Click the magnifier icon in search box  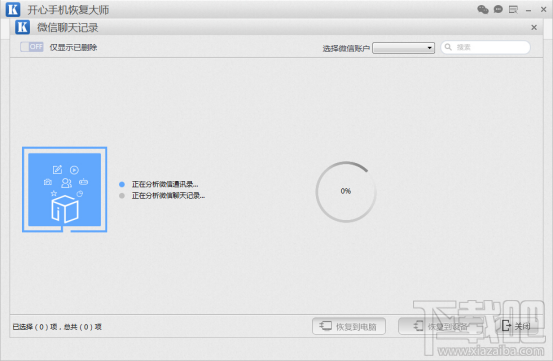tap(448, 47)
